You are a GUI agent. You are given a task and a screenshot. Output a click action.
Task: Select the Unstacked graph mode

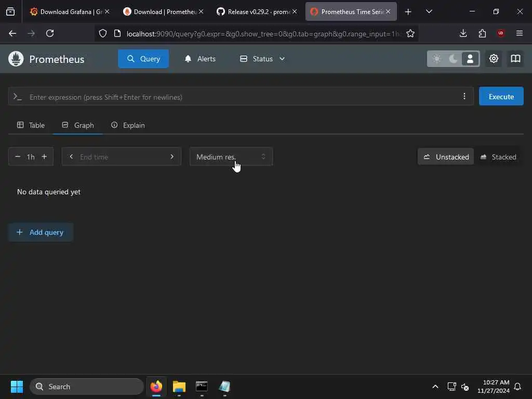[446, 157]
